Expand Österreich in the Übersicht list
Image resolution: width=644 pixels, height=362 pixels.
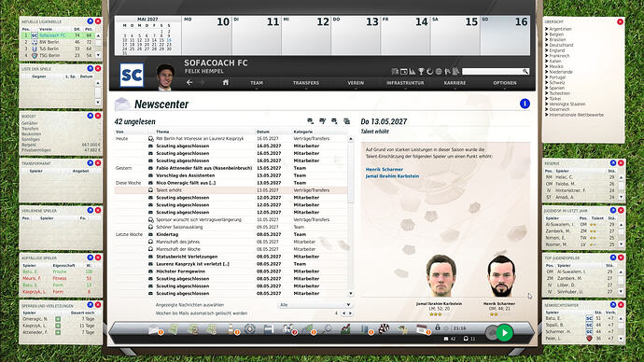click(x=547, y=109)
